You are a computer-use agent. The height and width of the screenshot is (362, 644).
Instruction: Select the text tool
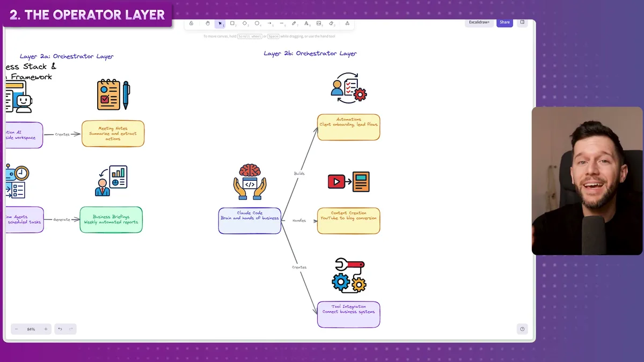pyautogui.click(x=306, y=23)
